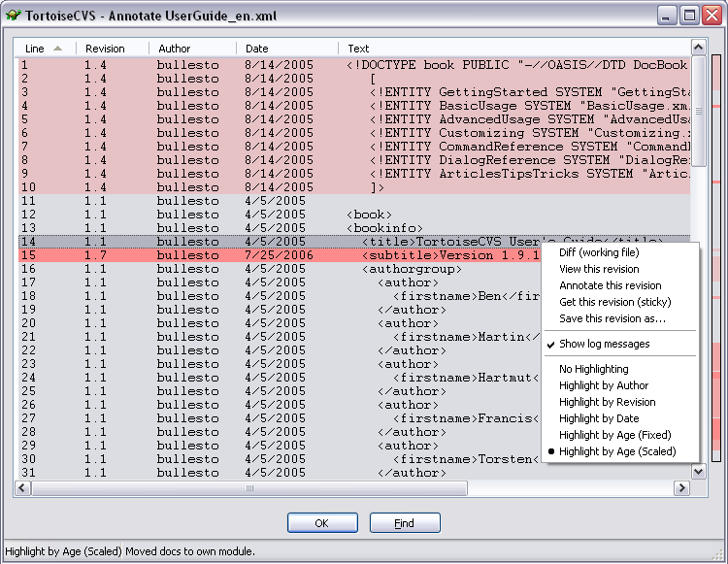Image resolution: width=728 pixels, height=564 pixels.
Task: Click line 2 opening bracket text
Action: click(373, 79)
